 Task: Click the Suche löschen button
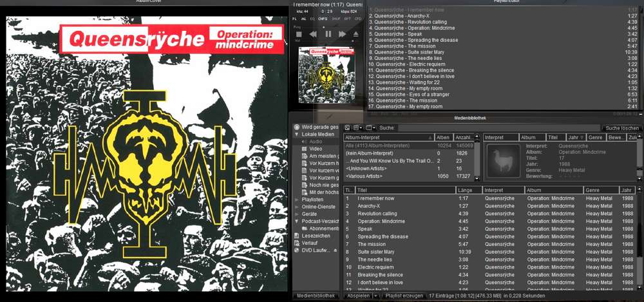click(621, 128)
